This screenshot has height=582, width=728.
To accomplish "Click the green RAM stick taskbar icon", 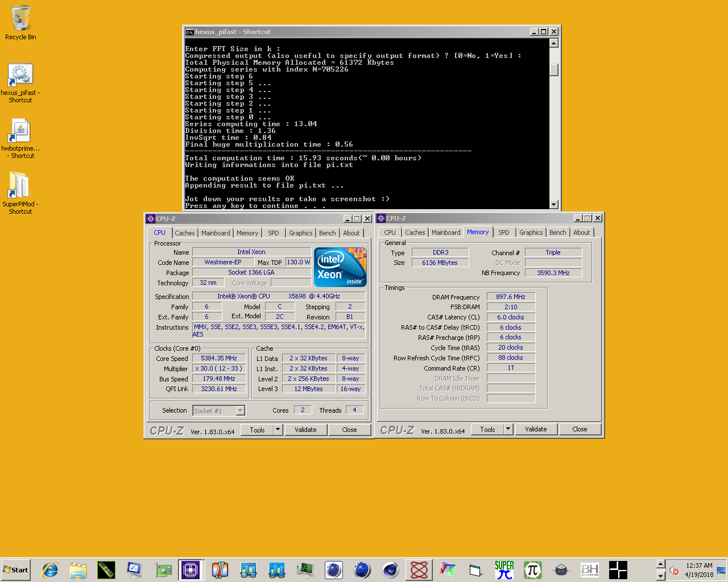I will coord(106,569).
